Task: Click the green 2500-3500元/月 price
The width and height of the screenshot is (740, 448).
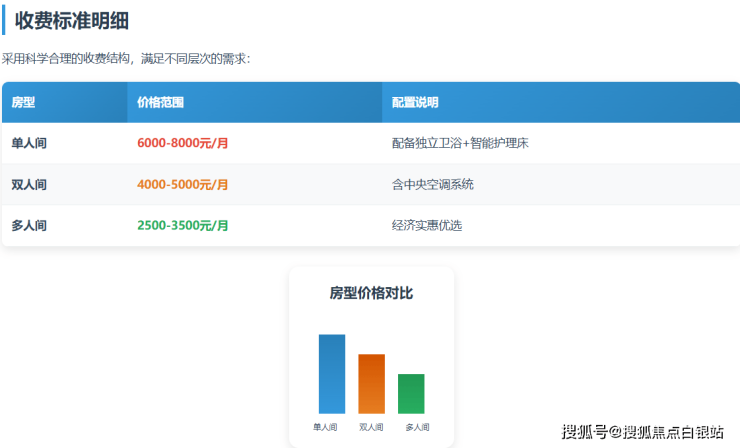Action: (x=182, y=226)
